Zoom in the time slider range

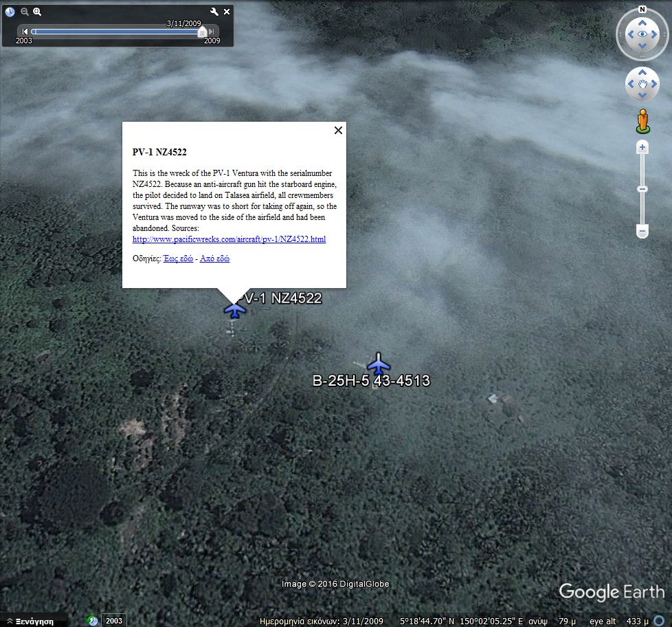(x=37, y=12)
